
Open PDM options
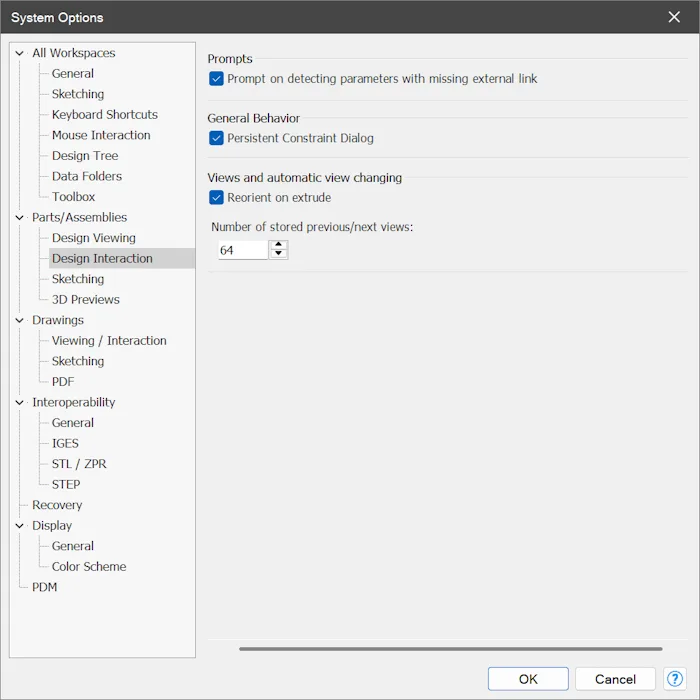coord(44,587)
